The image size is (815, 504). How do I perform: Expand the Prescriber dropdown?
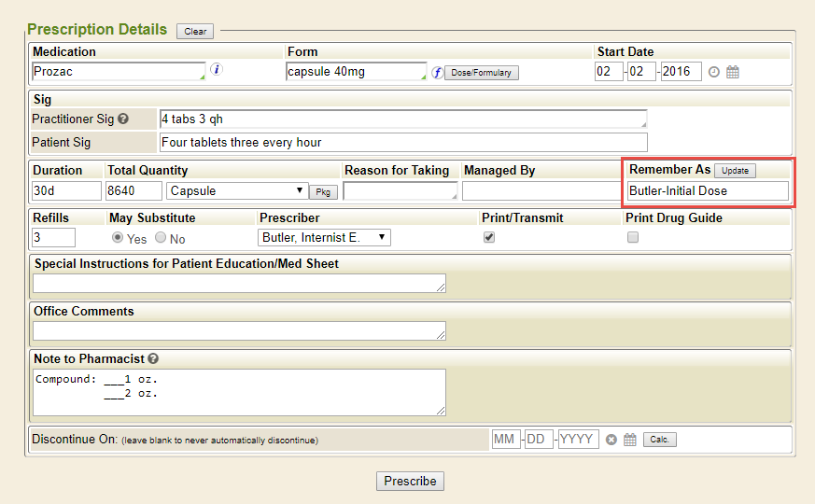tap(324, 238)
